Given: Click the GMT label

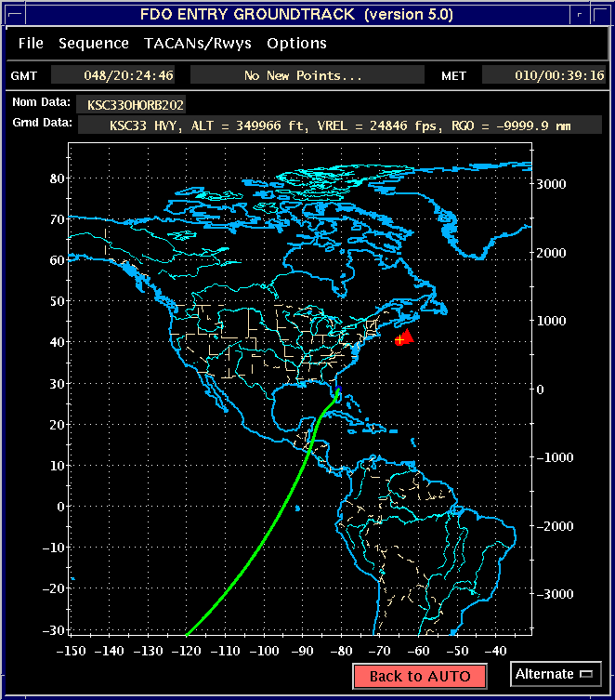Looking at the screenshot, I should [x=23, y=76].
